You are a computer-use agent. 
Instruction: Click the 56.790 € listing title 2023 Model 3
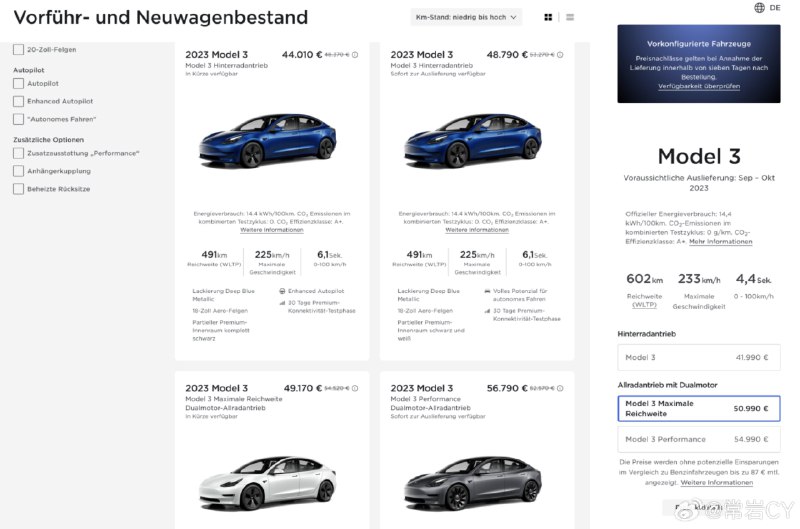[421, 388]
